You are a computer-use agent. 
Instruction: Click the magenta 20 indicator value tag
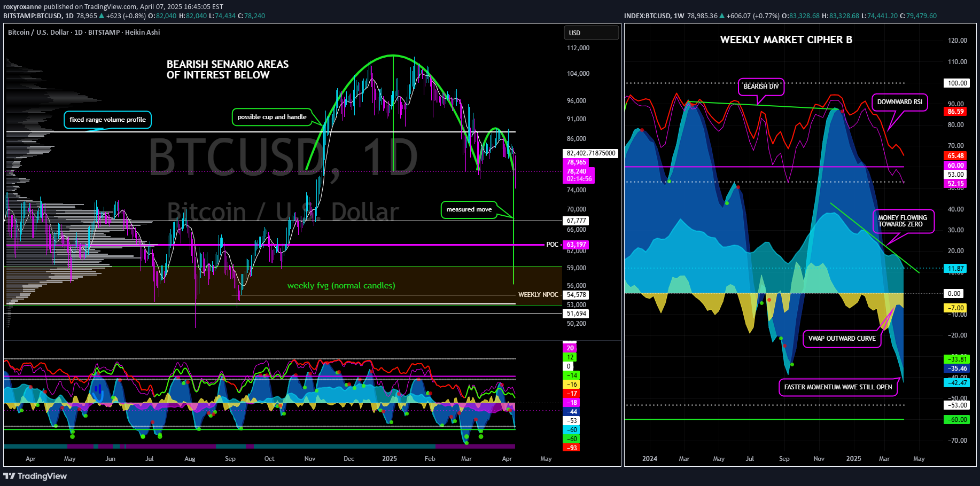pyautogui.click(x=570, y=348)
